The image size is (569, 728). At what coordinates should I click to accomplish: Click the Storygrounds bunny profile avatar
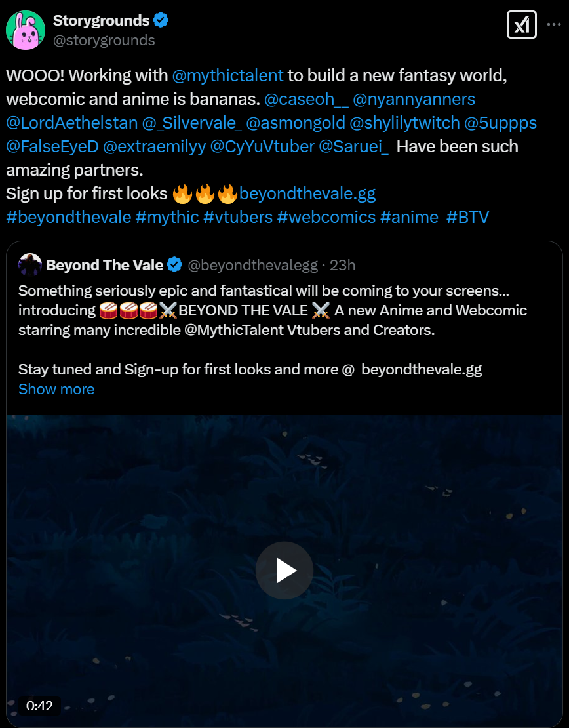[x=26, y=30]
